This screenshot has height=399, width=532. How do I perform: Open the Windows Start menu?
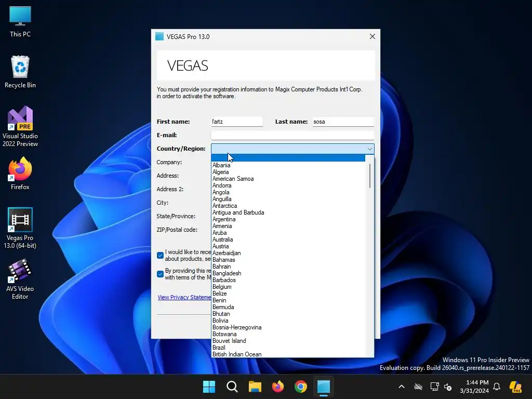click(209, 387)
